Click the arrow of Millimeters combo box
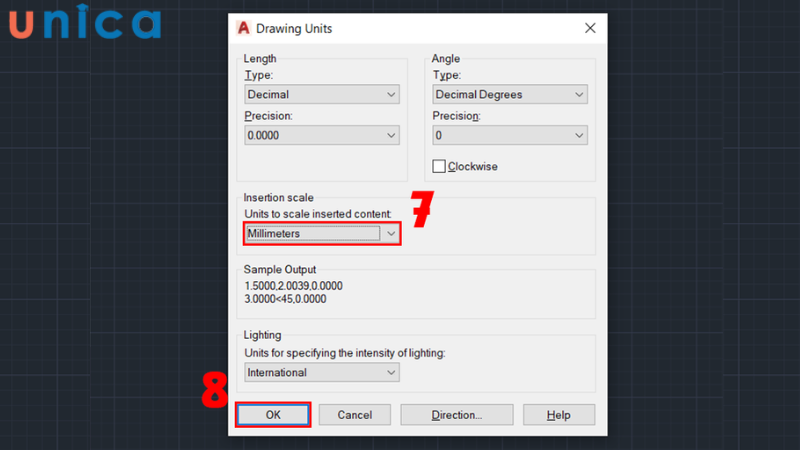 click(391, 234)
